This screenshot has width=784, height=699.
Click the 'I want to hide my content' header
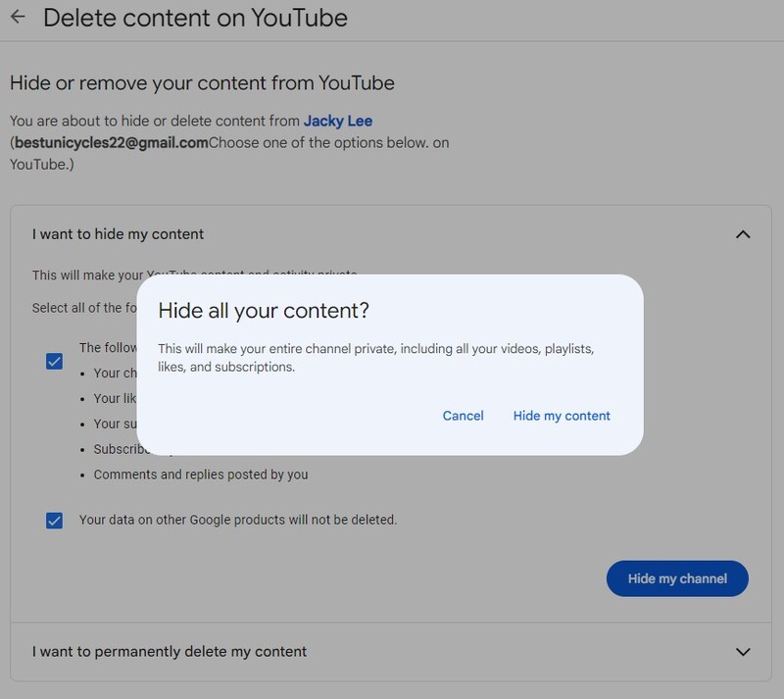click(118, 234)
